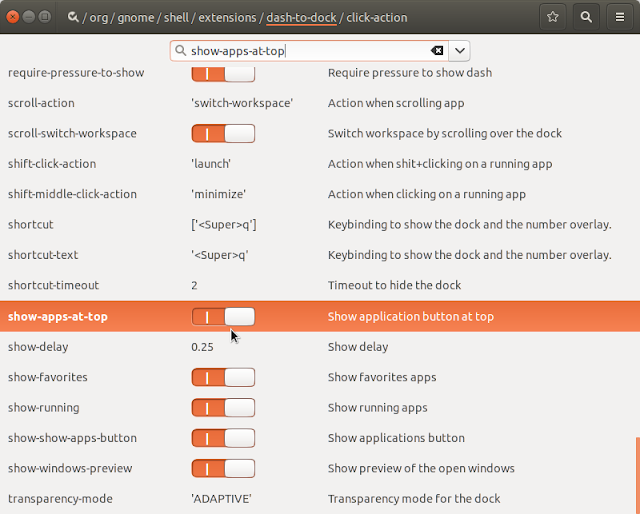The image size is (640, 514).
Task: Go to extensions folder in path
Action: coord(227,18)
